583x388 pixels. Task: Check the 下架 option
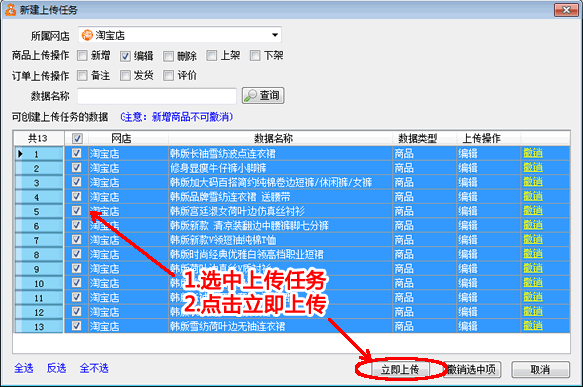[x=255, y=56]
